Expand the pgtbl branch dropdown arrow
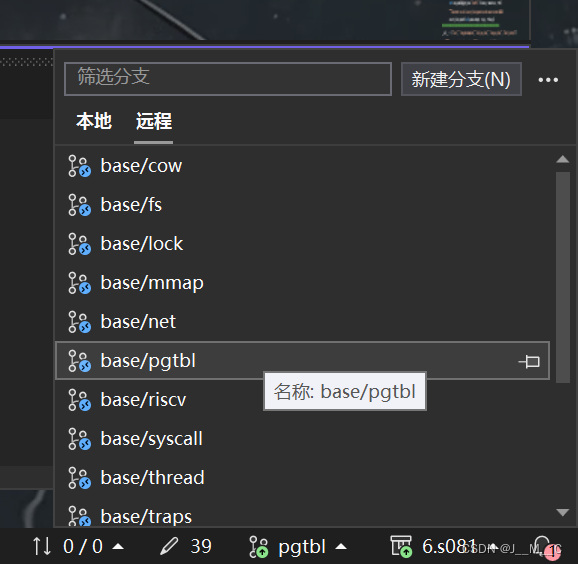578x565 pixels. 341,547
